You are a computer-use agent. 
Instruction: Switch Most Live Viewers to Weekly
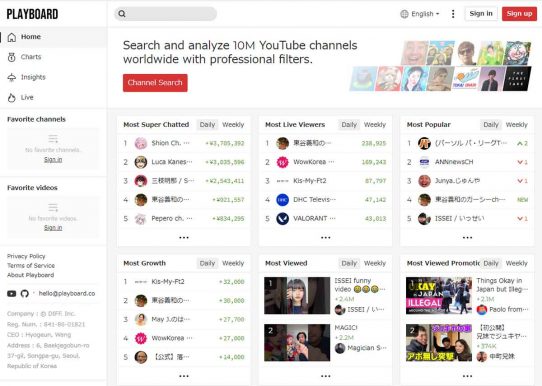375,125
